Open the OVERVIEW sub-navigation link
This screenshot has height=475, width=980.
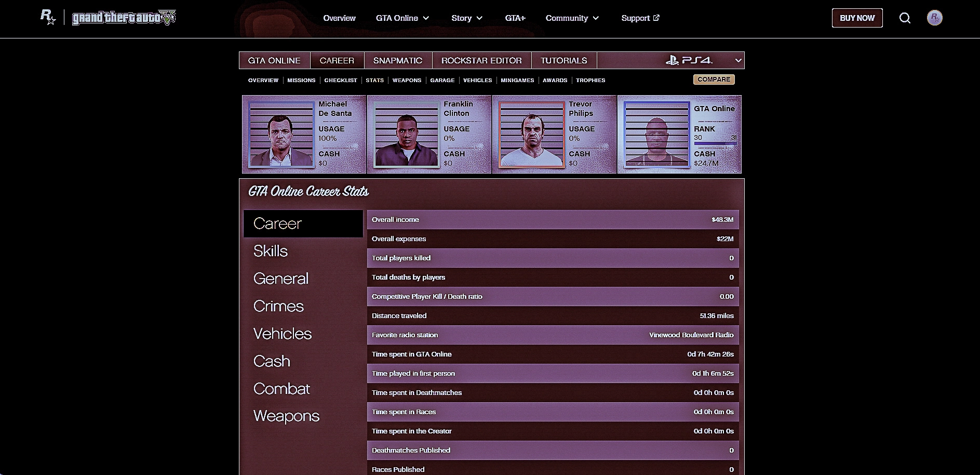coord(263,81)
